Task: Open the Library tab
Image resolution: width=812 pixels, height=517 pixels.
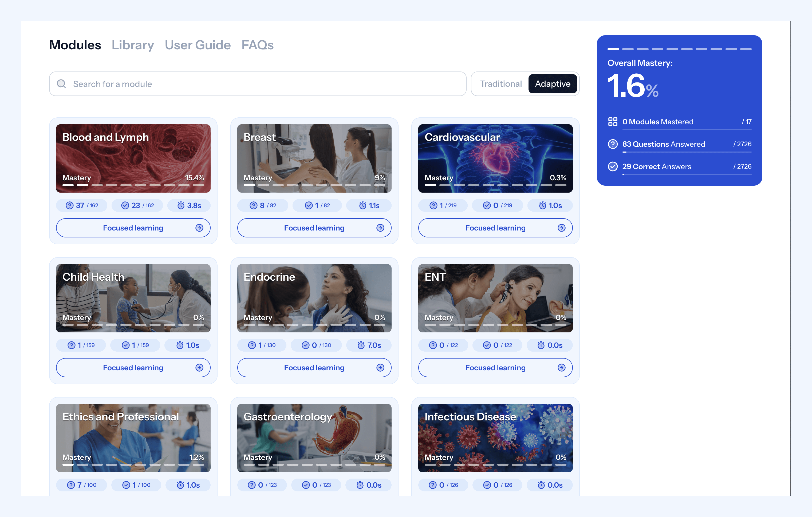Action: pyautogui.click(x=132, y=45)
